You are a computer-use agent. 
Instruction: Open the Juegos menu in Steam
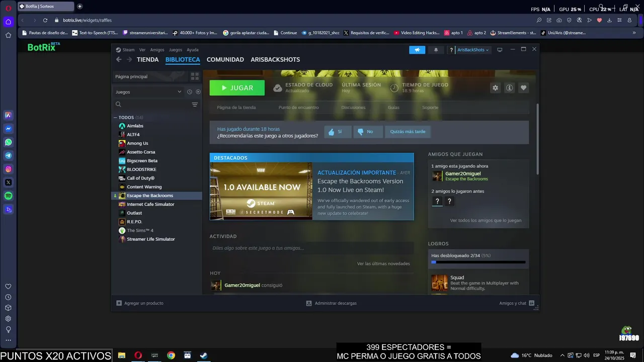pos(176,50)
